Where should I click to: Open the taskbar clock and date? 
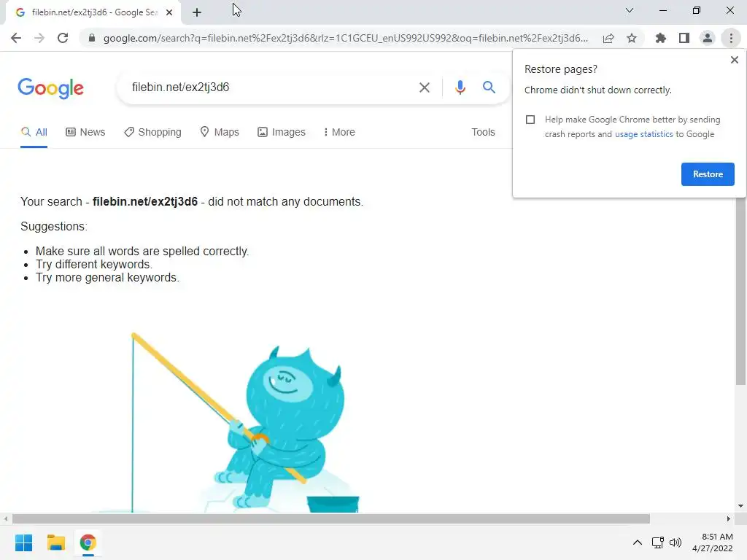[713, 542]
